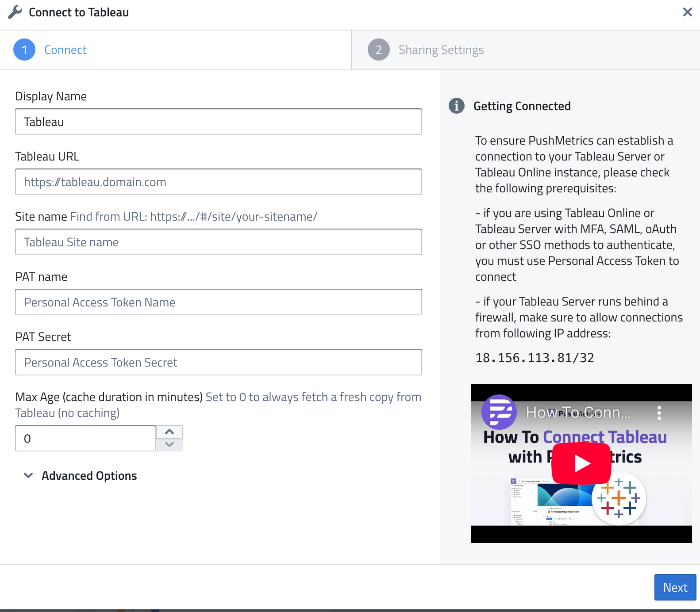The width and height of the screenshot is (700, 612).
Task: Click the Tableau logo in the video thumbnail
Action: point(619,498)
